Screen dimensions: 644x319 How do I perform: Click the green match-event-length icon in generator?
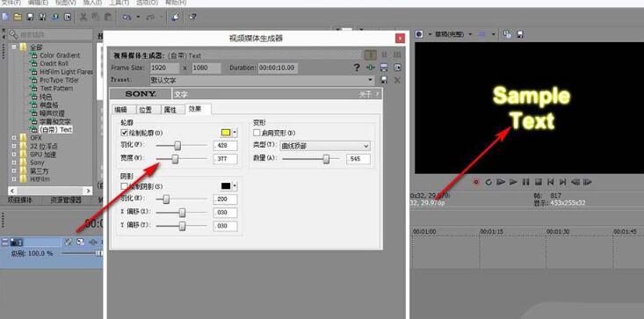pos(371,68)
